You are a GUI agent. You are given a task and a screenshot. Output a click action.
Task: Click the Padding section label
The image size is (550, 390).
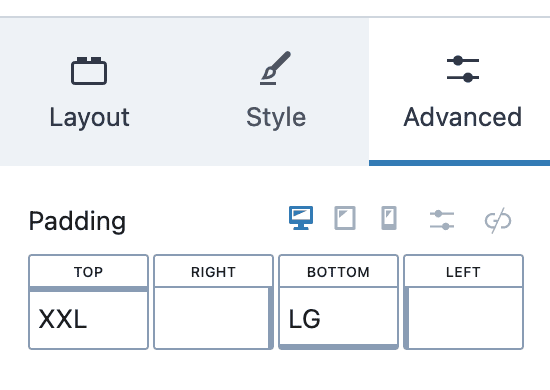[77, 221]
